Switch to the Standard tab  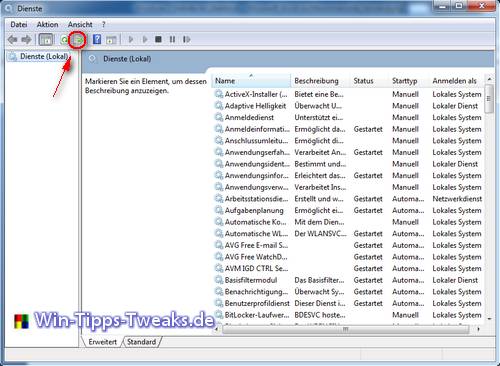coord(141,342)
